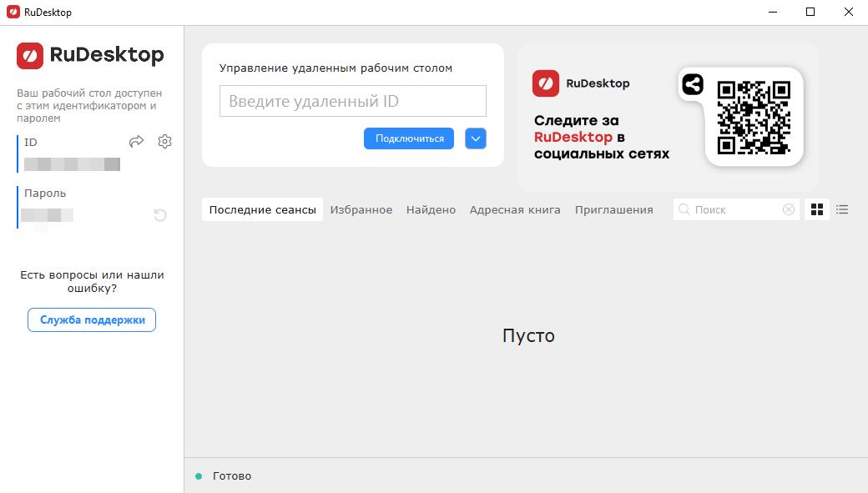
Task: Open settings via the gear icon
Action: coord(164,142)
